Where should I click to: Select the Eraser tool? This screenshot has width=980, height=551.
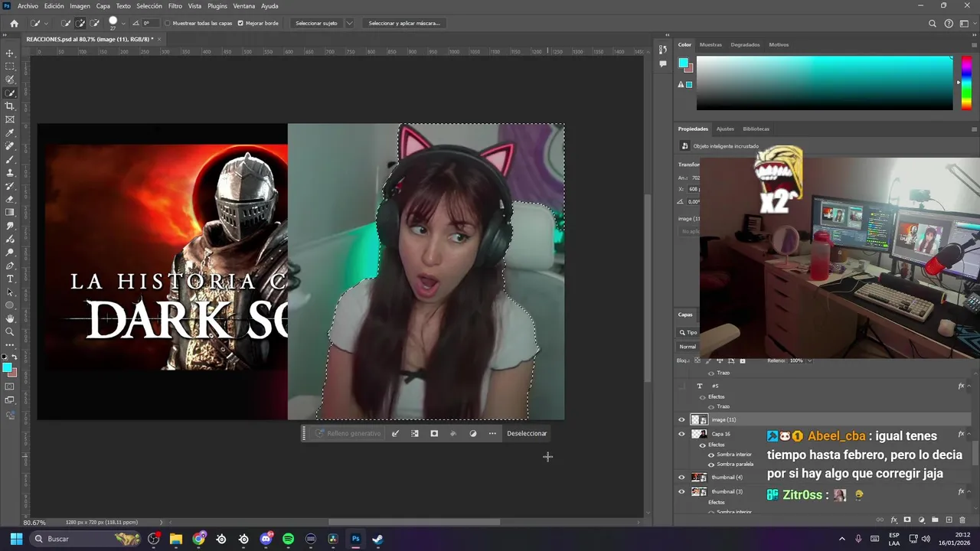click(x=10, y=199)
